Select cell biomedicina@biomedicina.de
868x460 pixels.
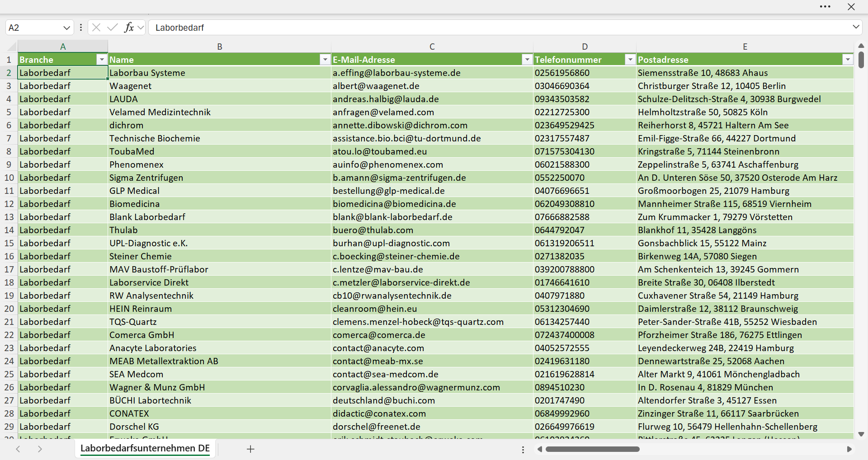point(432,204)
